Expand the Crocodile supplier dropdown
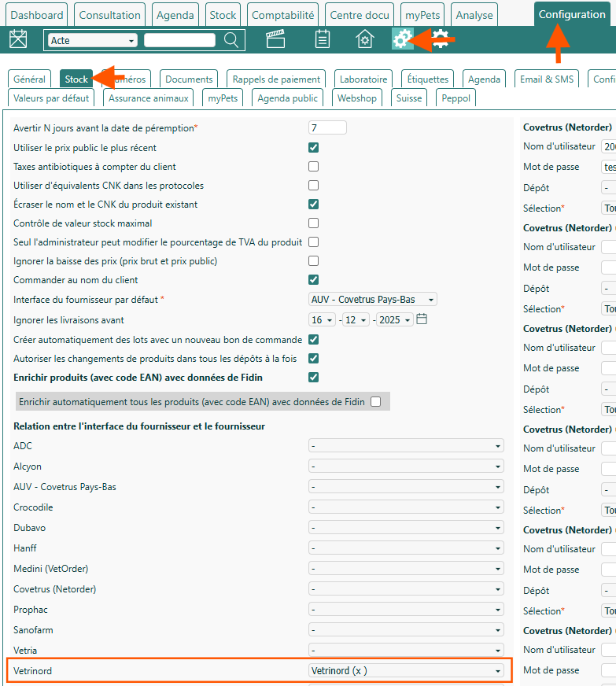 click(x=406, y=507)
